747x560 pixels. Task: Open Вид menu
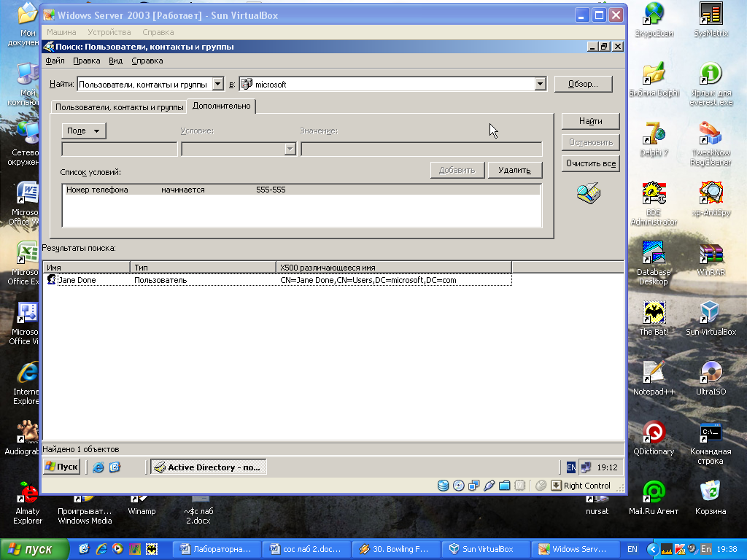coord(116,61)
